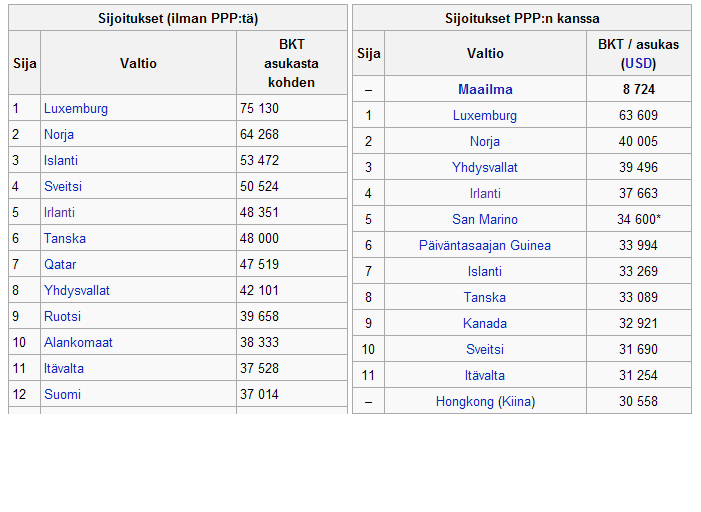This screenshot has width=701, height=512.
Task: Open Islanti link in the non-PPP table
Action: 61,161
